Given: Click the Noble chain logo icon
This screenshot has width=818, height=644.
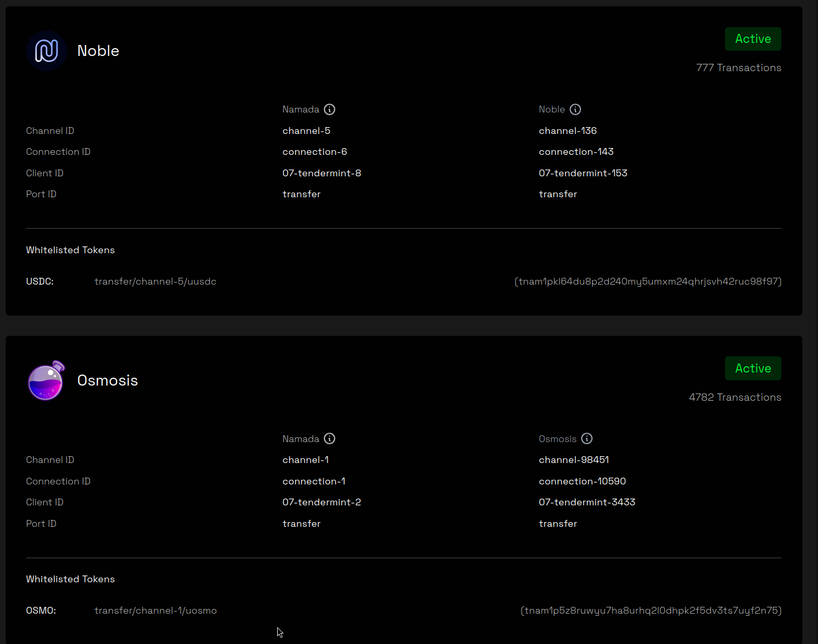Looking at the screenshot, I should [47, 51].
